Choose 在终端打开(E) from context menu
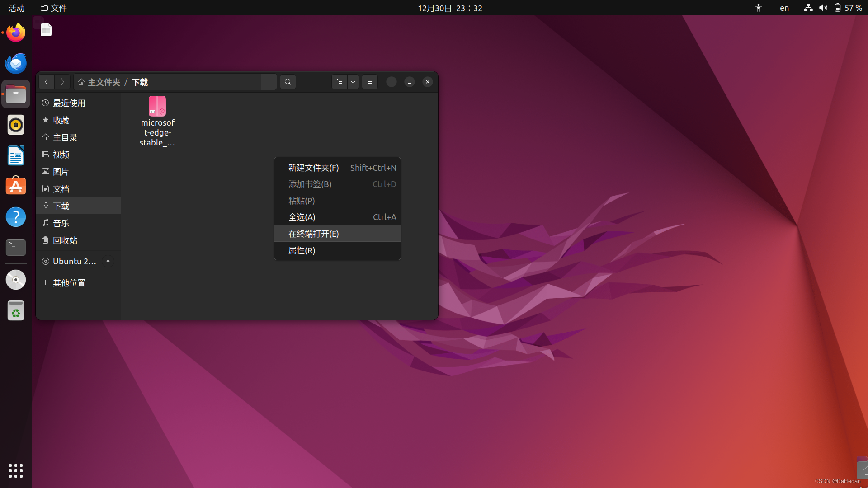 (x=314, y=234)
